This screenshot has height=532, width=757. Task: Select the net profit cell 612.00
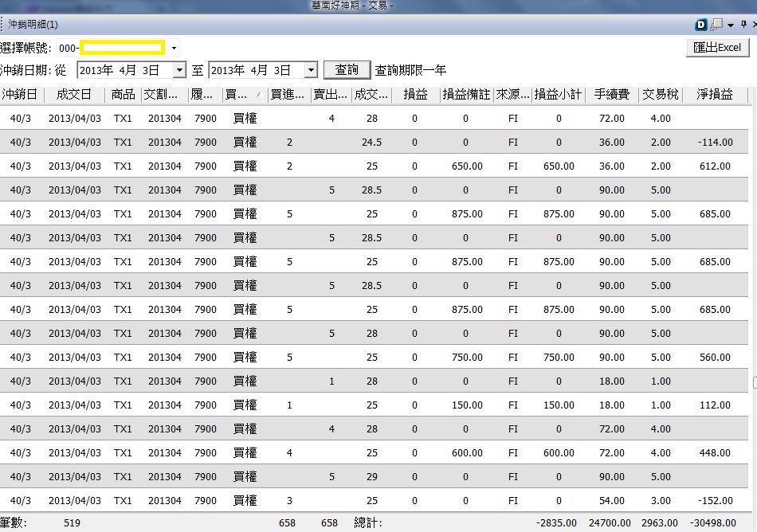point(715,166)
